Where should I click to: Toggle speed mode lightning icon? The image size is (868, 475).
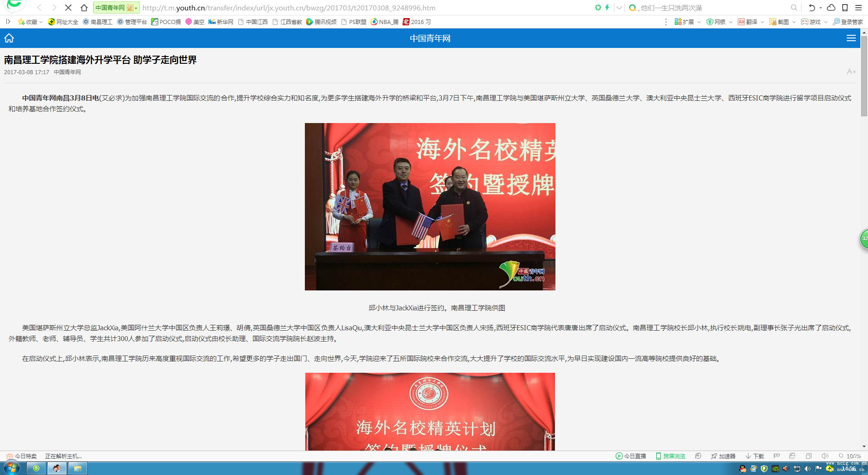(x=607, y=8)
